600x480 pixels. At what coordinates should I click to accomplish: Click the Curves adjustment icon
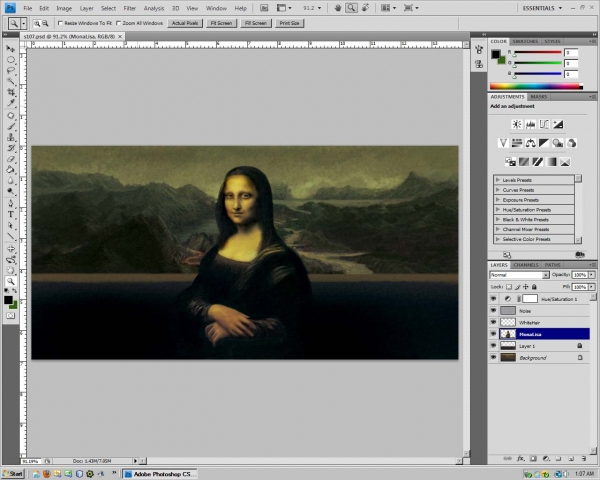[544, 124]
